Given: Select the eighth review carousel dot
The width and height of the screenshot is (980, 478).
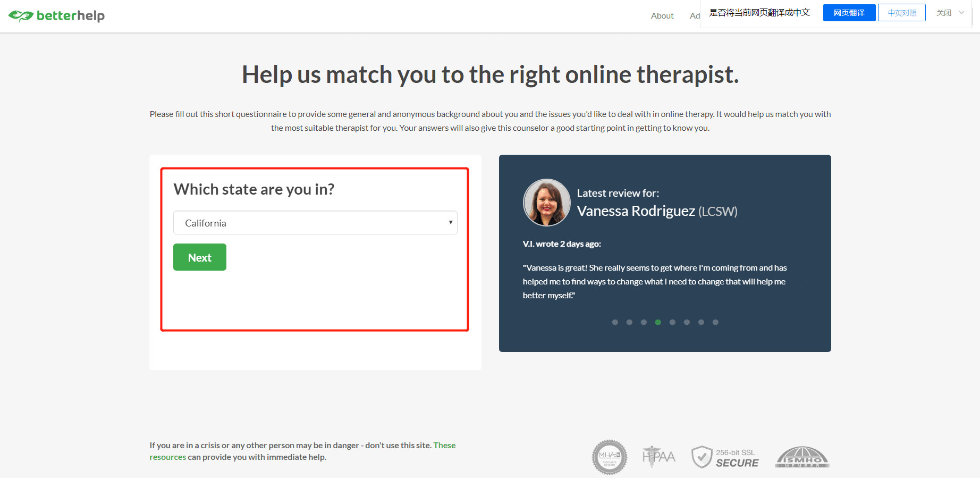Looking at the screenshot, I should point(715,322).
